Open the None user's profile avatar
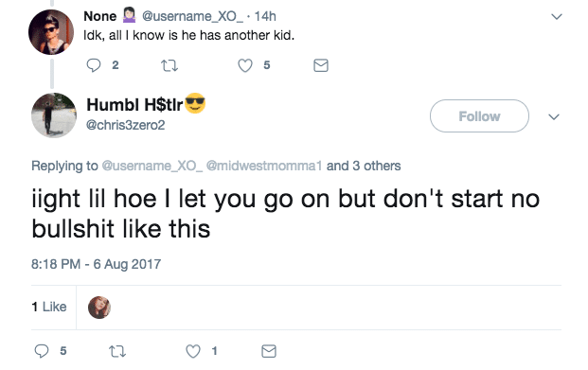Viewport: 588px width, 370px height. [51, 32]
